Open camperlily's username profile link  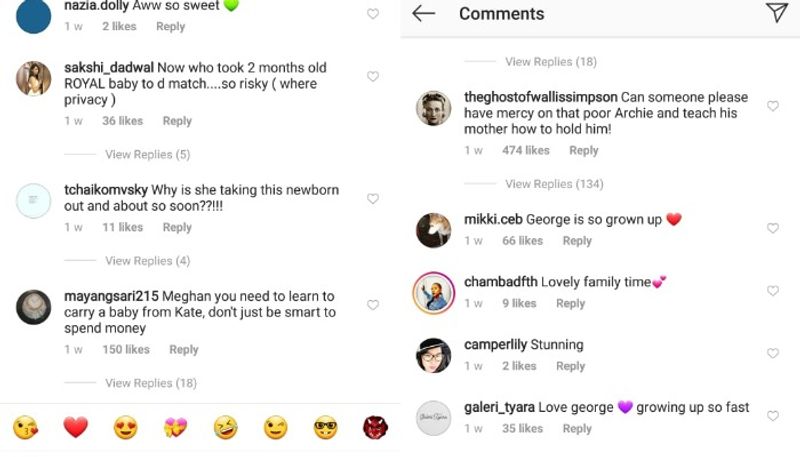point(495,345)
